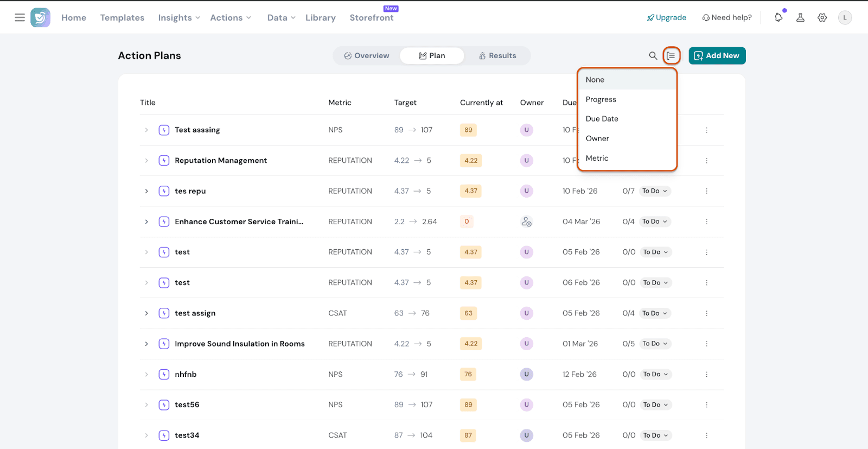Click the Add New button
The image size is (868, 449).
click(x=717, y=55)
